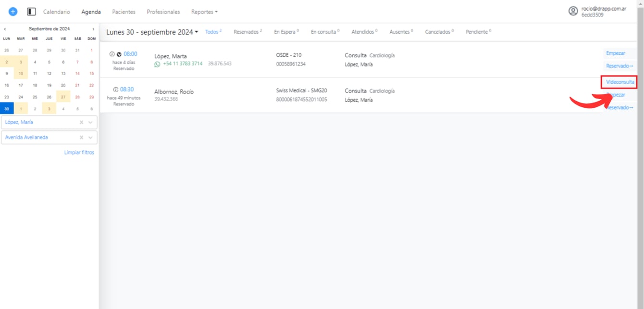Click Swiss Medical - SMG20 insurance text
644x309 pixels.
coord(302,90)
